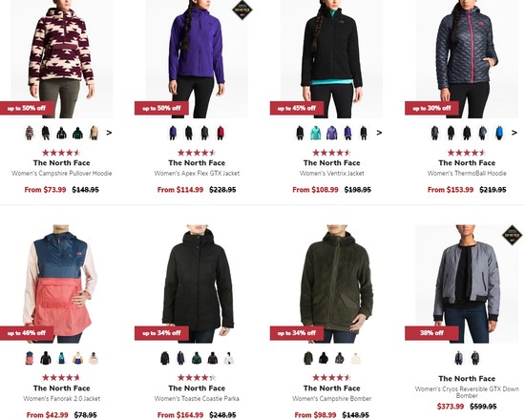Open Women's Cryos Reversible GTX Down Bomber
The image size is (525, 420).
pos(467,392)
